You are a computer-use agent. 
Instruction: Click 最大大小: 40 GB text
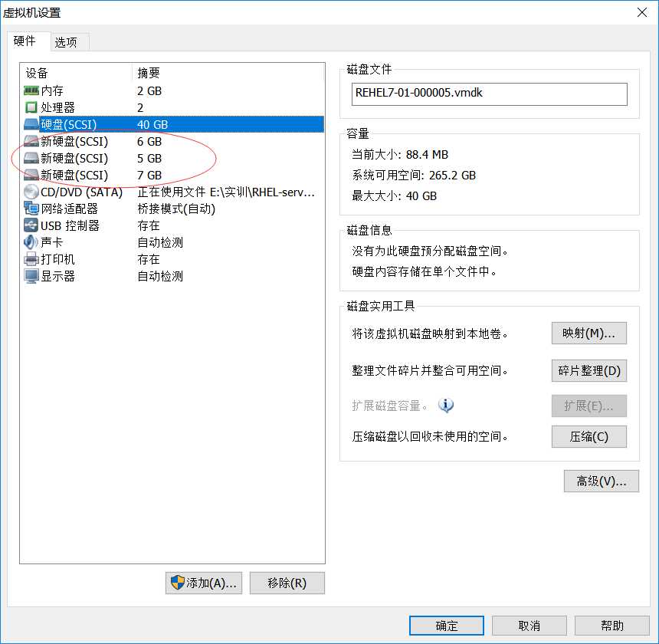tap(394, 196)
